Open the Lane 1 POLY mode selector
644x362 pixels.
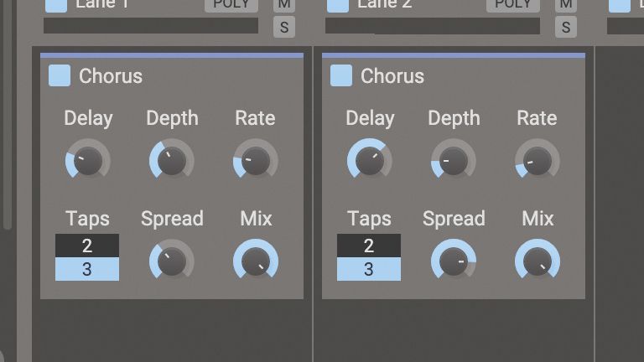point(231,4)
